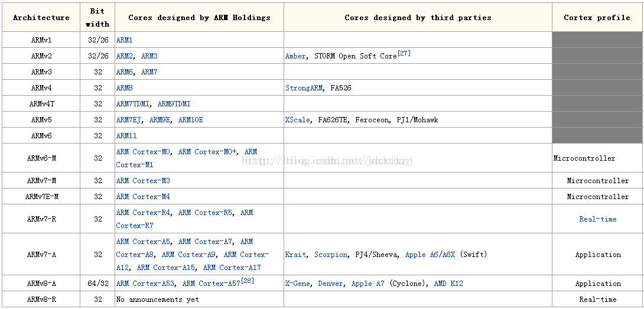Viewport: 644px width, 309px height.
Task: Select the ARMv1 architecture cell
Action: tap(41, 40)
